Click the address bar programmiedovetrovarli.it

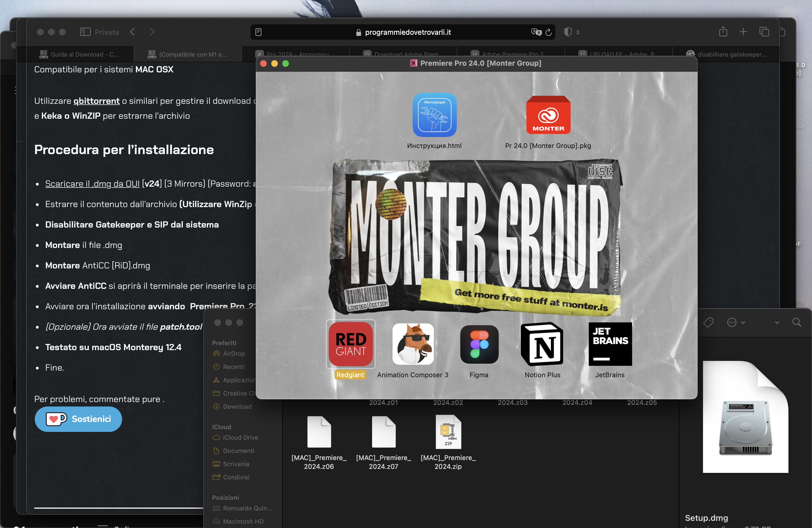tap(403, 32)
